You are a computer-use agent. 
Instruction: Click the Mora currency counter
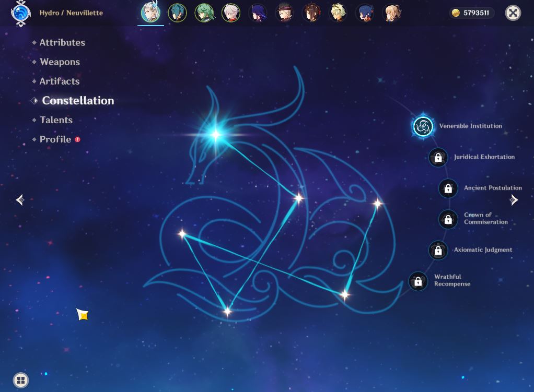click(472, 13)
